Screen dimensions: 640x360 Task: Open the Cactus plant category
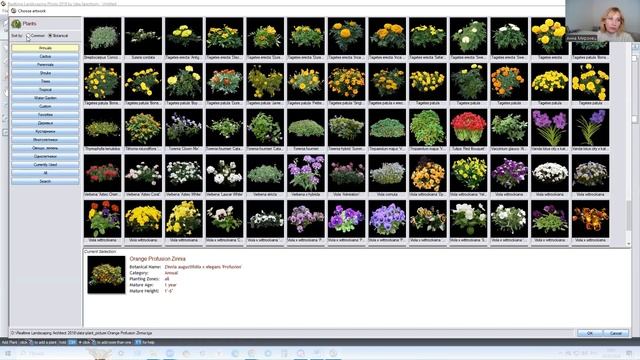[45, 56]
